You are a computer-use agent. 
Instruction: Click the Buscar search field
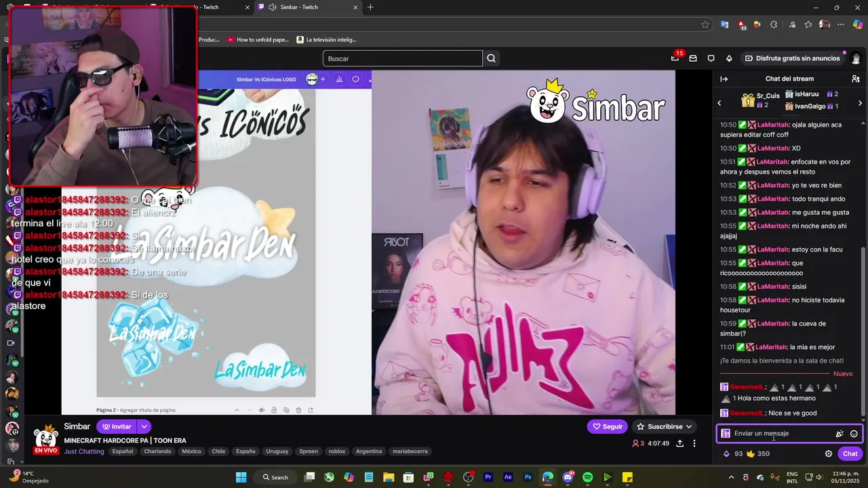403,58
